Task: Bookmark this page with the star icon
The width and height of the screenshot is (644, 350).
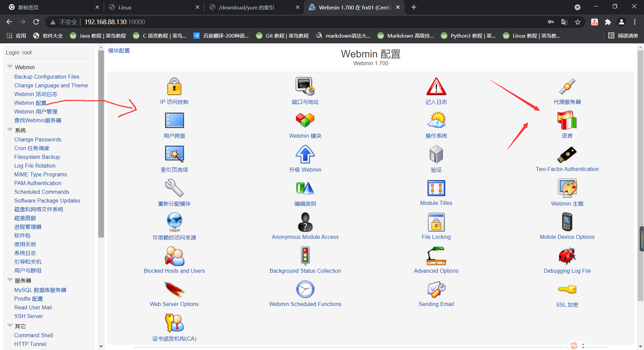Action: click(x=578, y=22)
